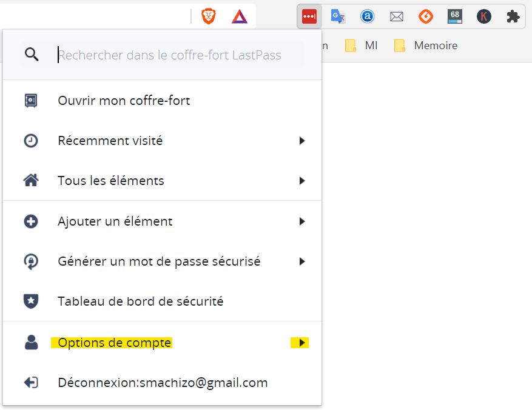Open Générer un mot de passe sécurisé

pos(162,261)
